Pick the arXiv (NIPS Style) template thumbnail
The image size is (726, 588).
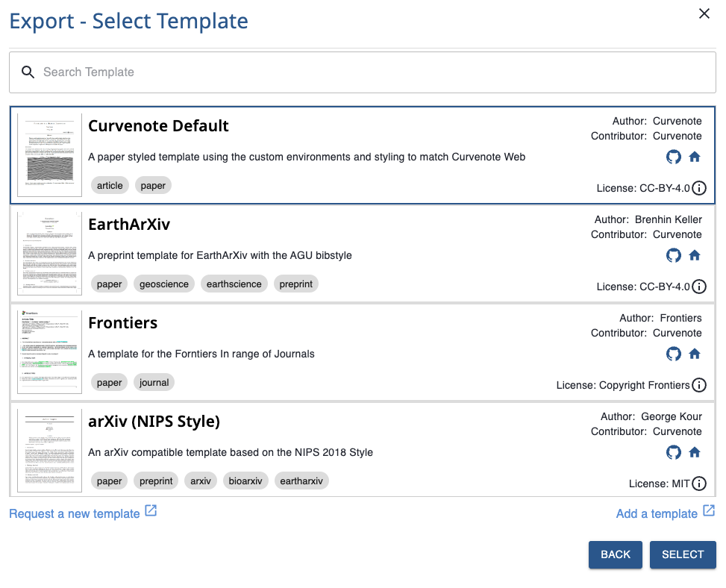point(49,450)
